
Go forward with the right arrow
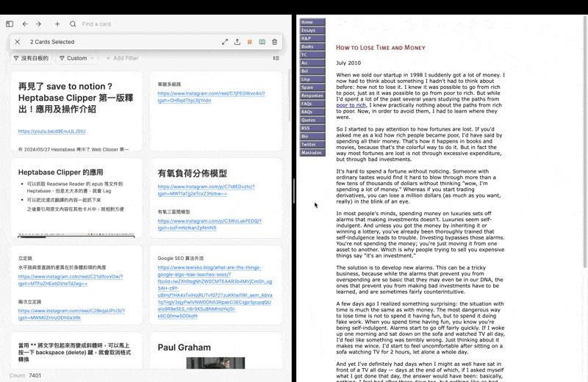[39, 24]
